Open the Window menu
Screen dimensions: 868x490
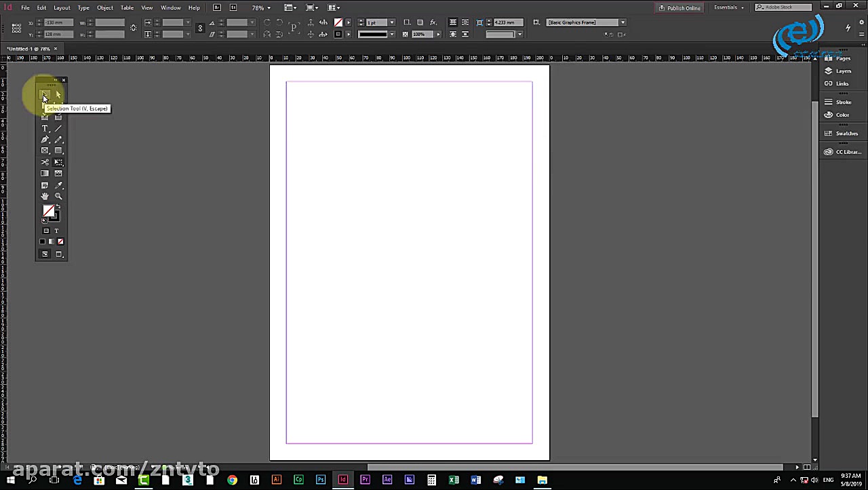click(x=170, y=7)
